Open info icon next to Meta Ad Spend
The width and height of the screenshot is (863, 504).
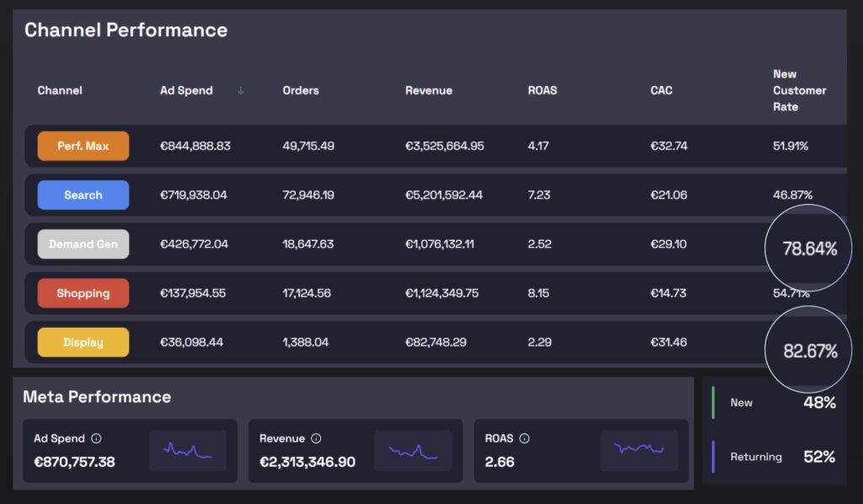[96, 438]
